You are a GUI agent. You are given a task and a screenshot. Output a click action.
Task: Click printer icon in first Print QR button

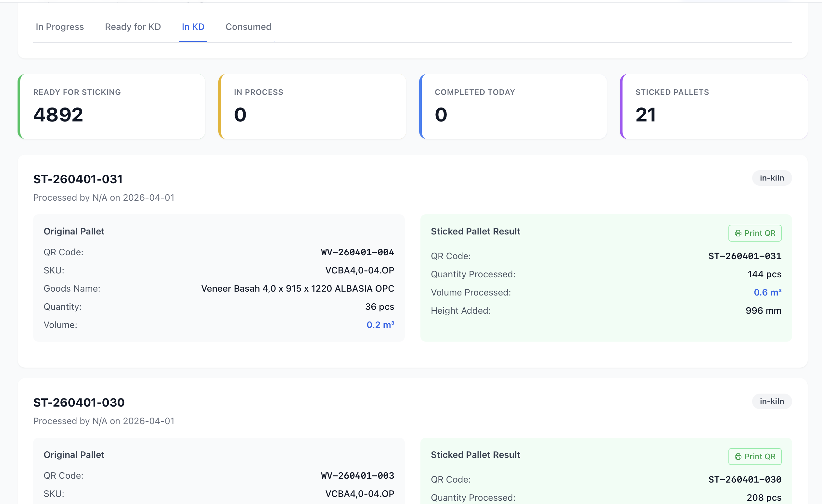click(738, 233)
